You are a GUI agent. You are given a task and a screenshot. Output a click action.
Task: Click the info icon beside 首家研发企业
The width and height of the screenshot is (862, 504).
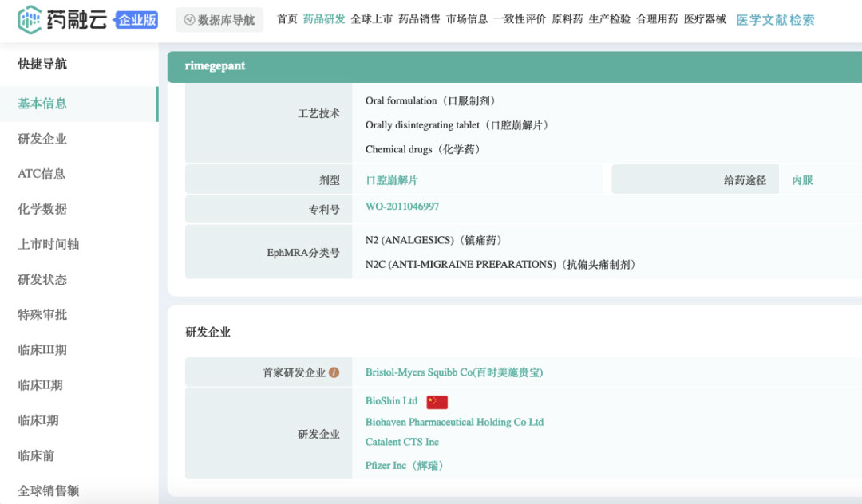coord(334,372)
